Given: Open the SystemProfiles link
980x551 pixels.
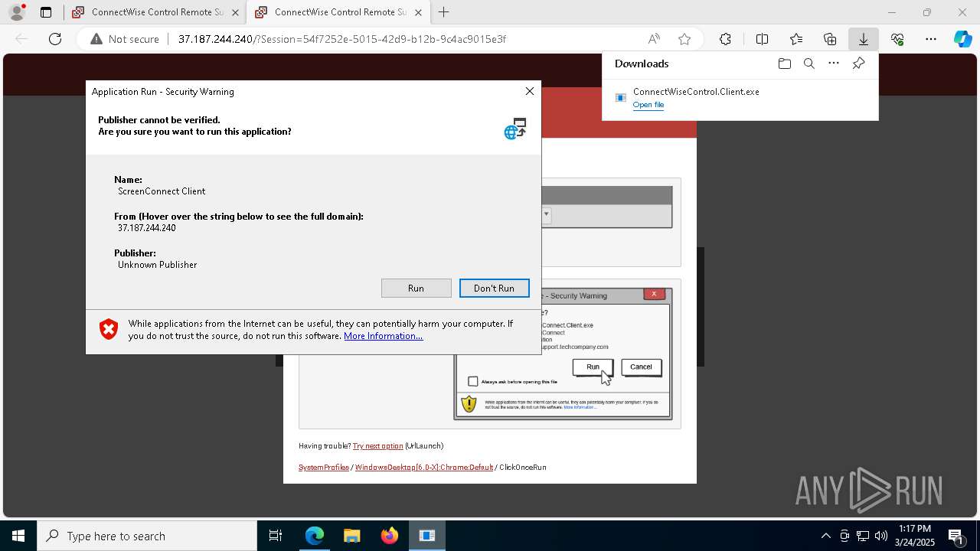Looking at the screenshot, I should pos(324,468).
